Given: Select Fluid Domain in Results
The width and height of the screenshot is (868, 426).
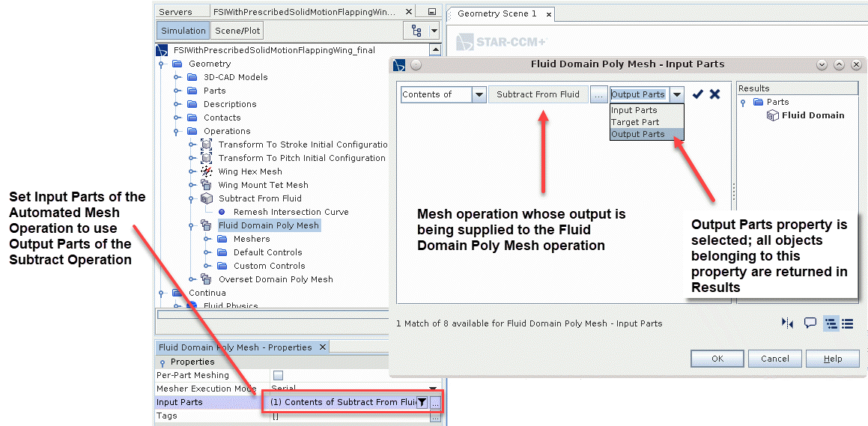Looking at the screenshot, I should pos(813,115).
